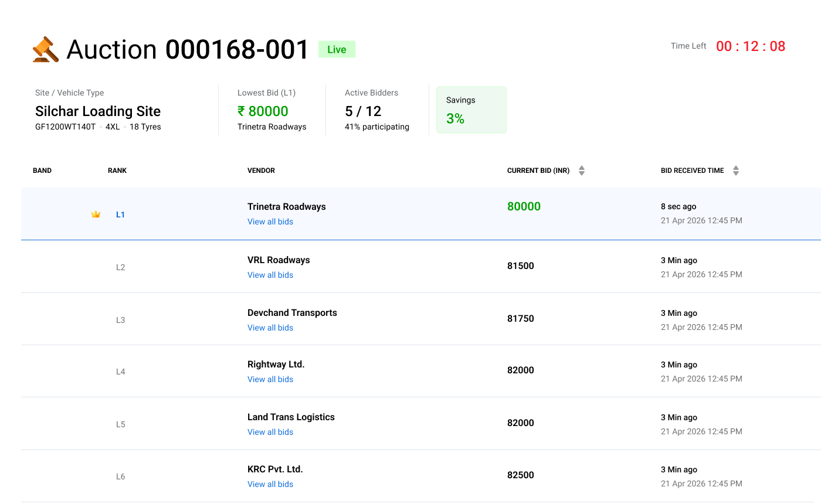The width and height of the screenshot is (821, 504).
Task: Open the Savings 3% card
Action: [471, 110]
